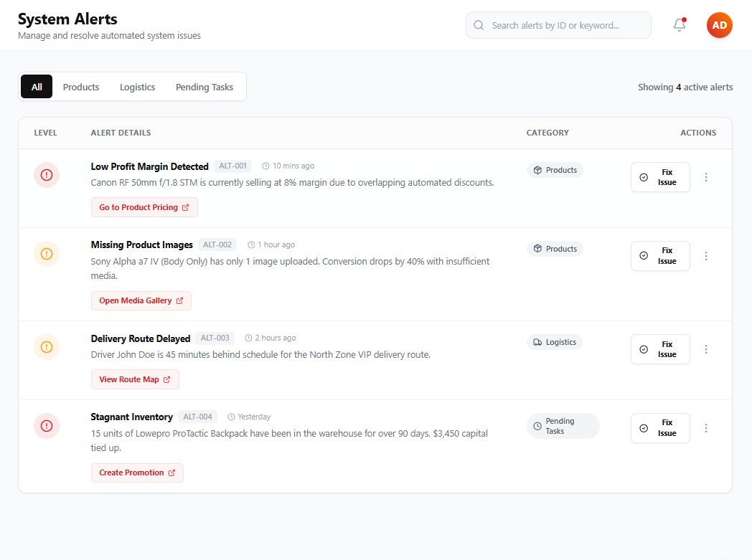Click Create Promotion button
Screen dimensions: 752x560
[x=137, y=473]
